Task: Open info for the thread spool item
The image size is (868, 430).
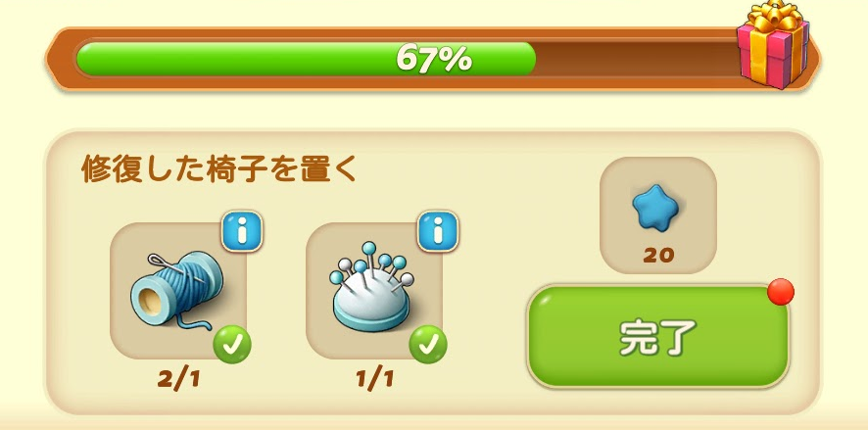Action: 242,231
